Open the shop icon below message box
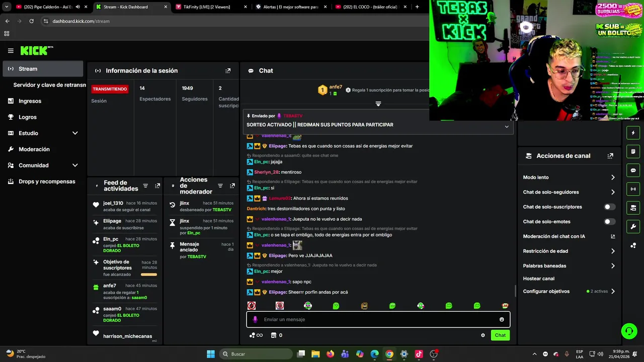644x362 pixels. [274, 335]
